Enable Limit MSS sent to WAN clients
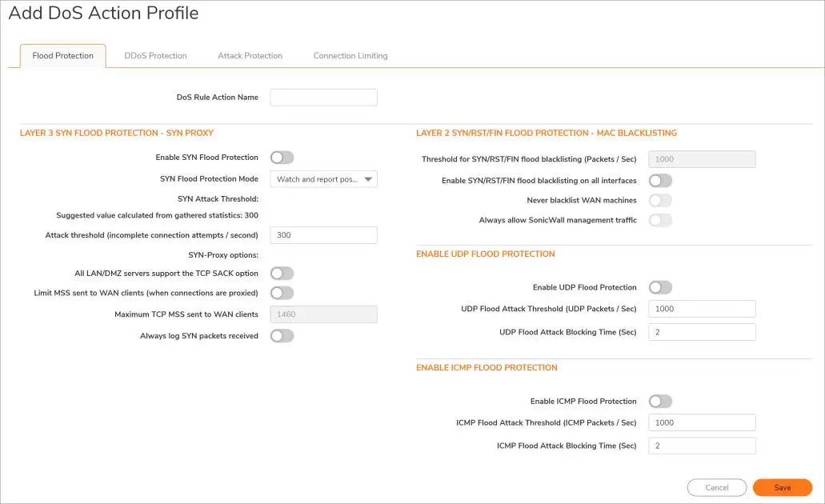The width and height of the screenshot is (825, 504). 282,293
